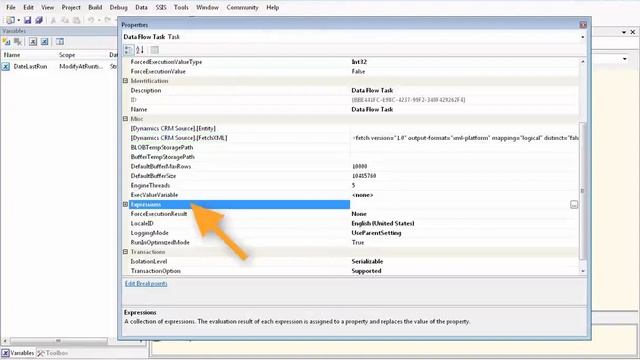Viewport: 640px width, 360px height.
Task: Open dropdown next to New Project icon
Action: tap(19, 20)
